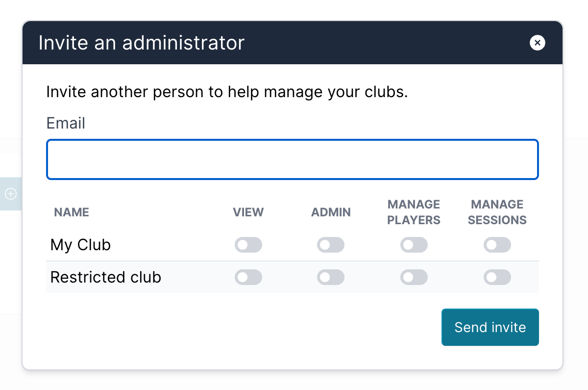Screen dimensions: 588x390
Task: Click the NAME column header
Action: (72, 212)
